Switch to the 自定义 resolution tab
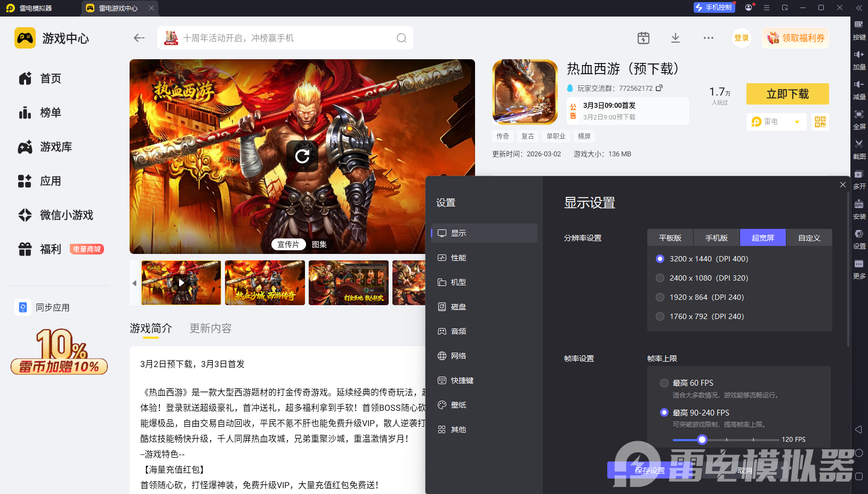The width and height of the screenshot is (868, 494). click(x=809, y=238)
